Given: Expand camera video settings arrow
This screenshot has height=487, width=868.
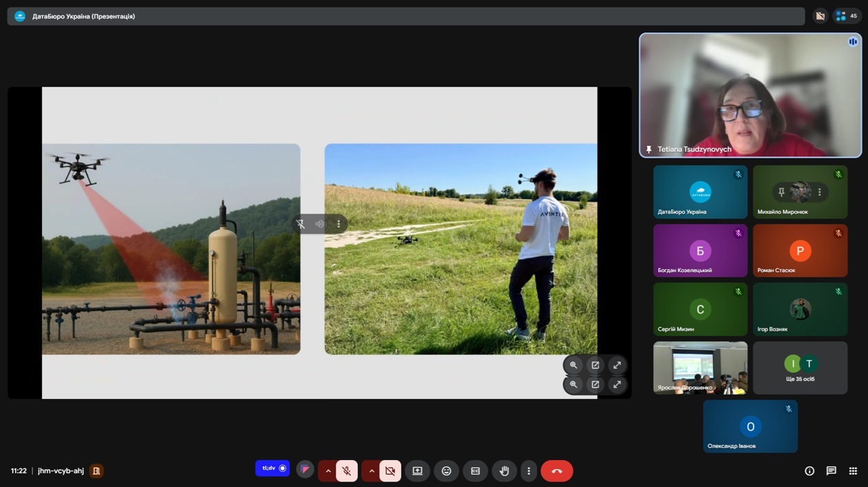Looking at the screenshot, I should point(372,471).
